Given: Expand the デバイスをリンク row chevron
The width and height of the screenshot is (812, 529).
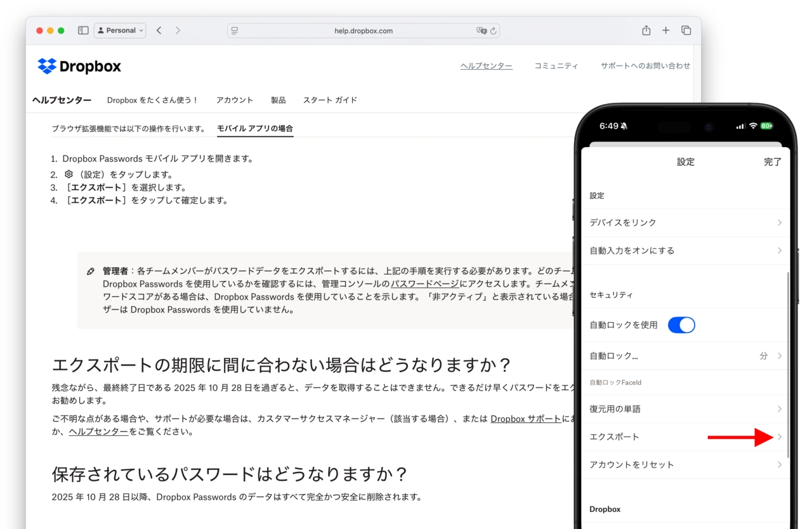Looking at the screenshot, I should point(779,223).
